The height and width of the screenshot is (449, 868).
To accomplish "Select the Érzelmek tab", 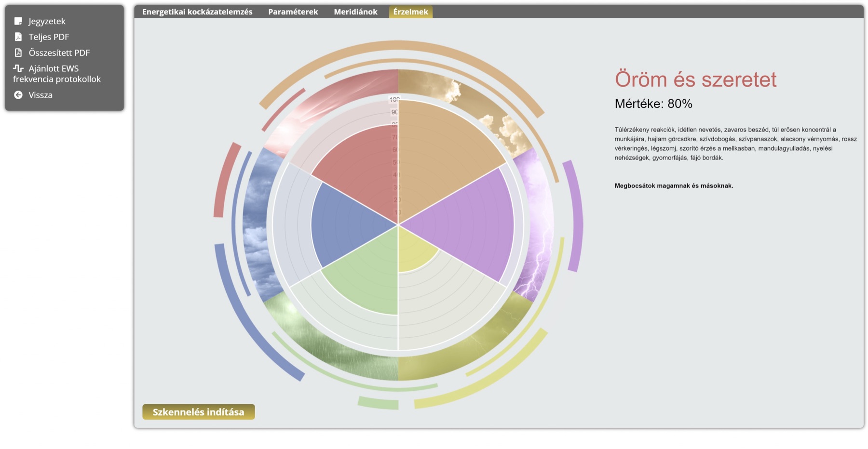I will [410, 12].
